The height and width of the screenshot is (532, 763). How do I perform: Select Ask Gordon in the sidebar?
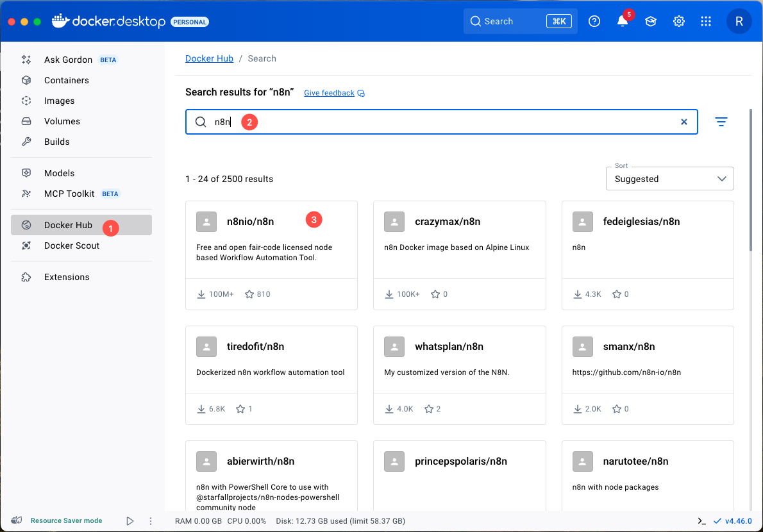[81, 60]
